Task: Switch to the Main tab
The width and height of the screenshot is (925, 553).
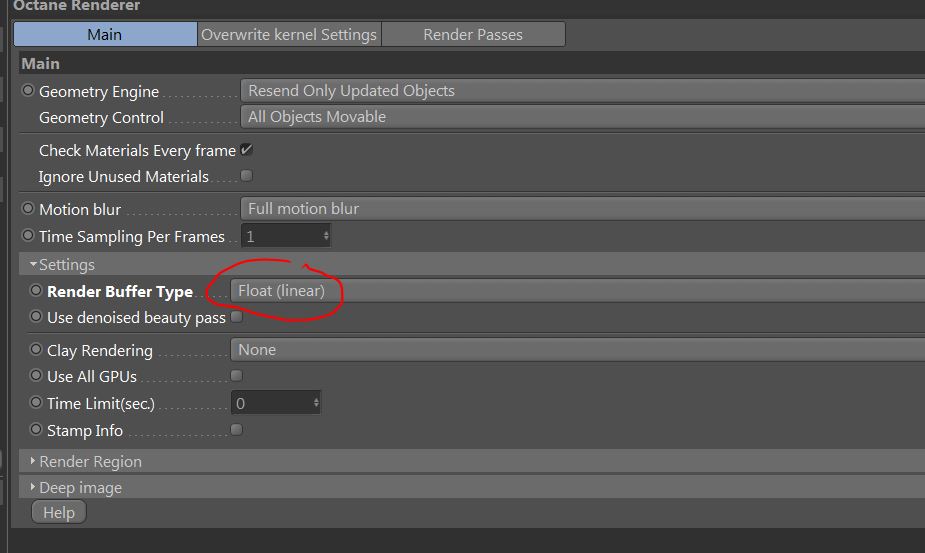Action: (105, 34)
